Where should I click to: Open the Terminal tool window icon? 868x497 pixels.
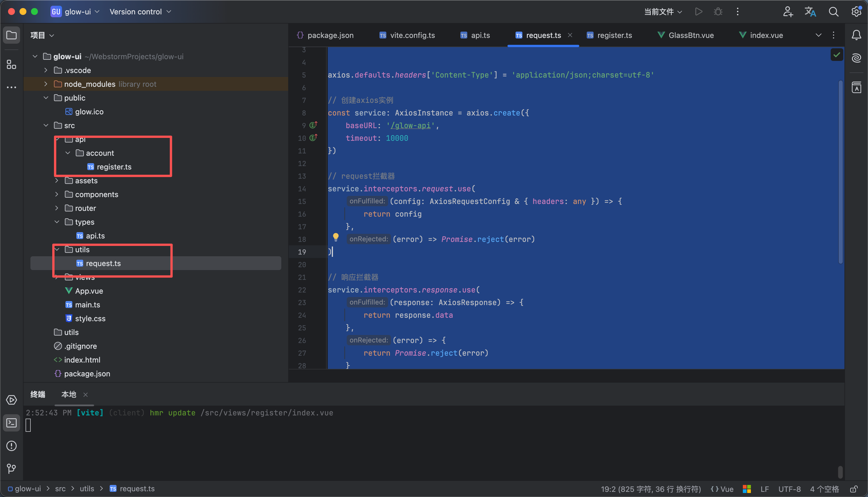tap(11, 423)
